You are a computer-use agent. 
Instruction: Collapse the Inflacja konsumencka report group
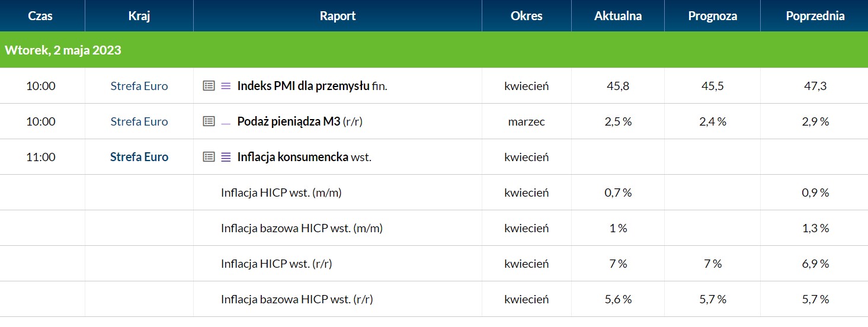coord(293,157)
